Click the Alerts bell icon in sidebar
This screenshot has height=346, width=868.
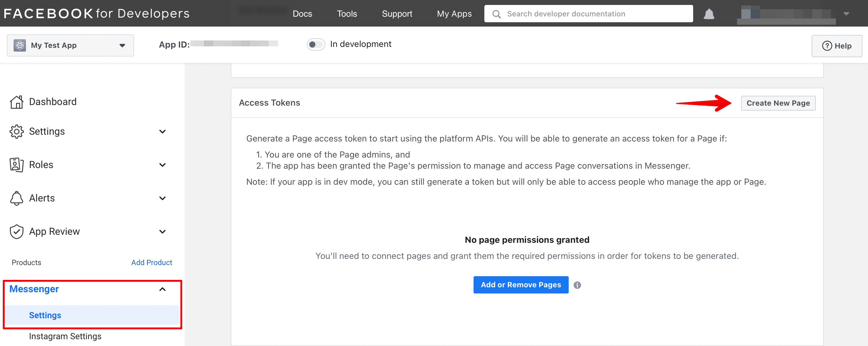click(16, 198)
